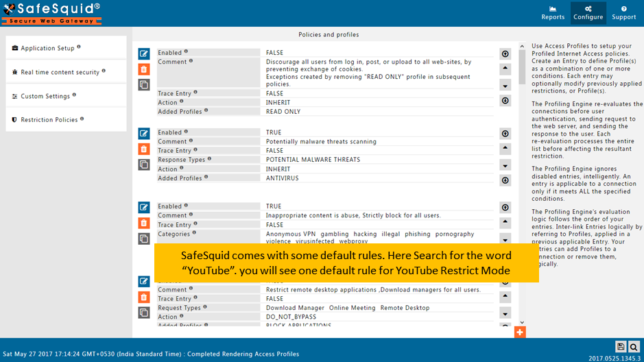This screenshot has width=644, height=362.
Task: Move remote desktop entry down one position
Action: pyautogui.click(x=505, y=314)
